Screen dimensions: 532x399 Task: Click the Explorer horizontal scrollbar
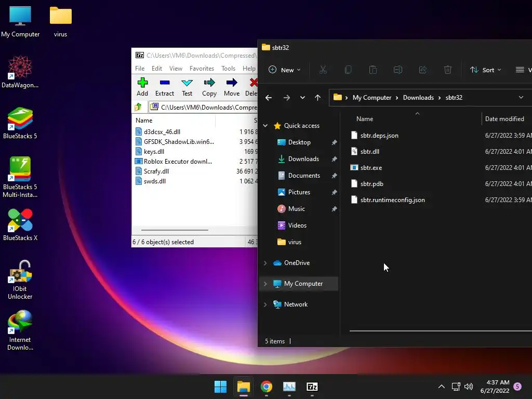(x=441, y=331)
